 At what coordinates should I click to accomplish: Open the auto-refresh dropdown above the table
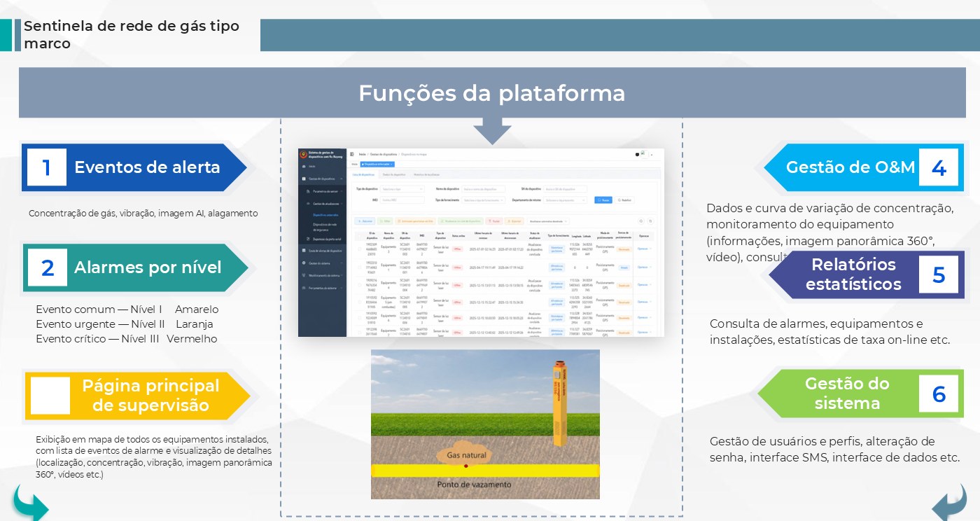pyautogui.click(x=548, y=221)
